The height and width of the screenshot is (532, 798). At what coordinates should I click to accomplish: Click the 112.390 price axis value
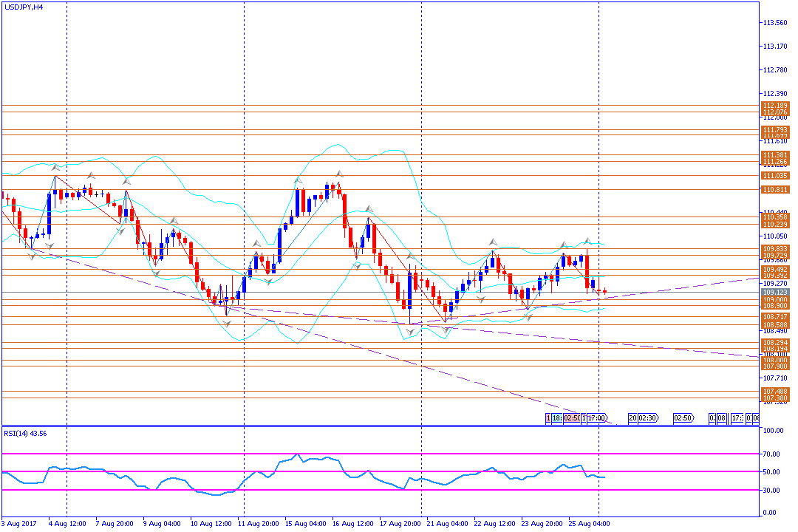click(x=775, y=94)
